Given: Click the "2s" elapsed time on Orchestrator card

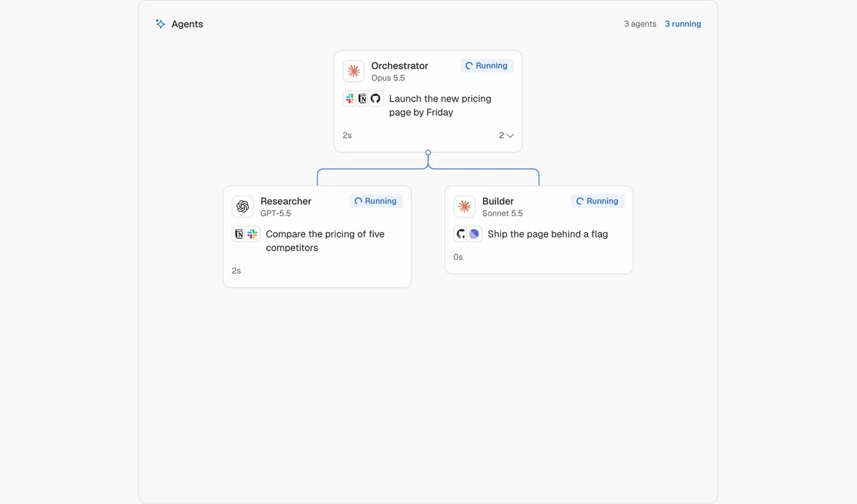Looking at the screenshot, I should tap(347, 136).
